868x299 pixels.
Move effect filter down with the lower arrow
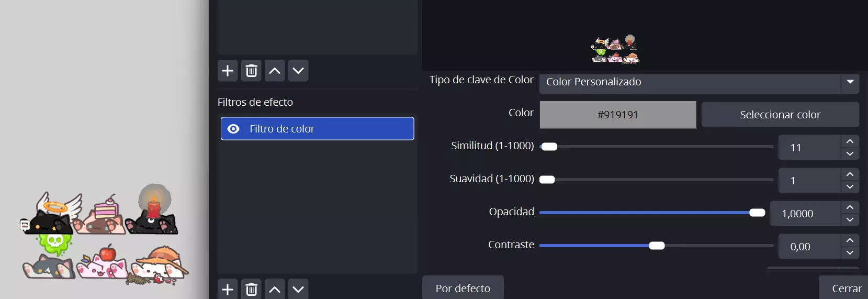pos(298,289)
